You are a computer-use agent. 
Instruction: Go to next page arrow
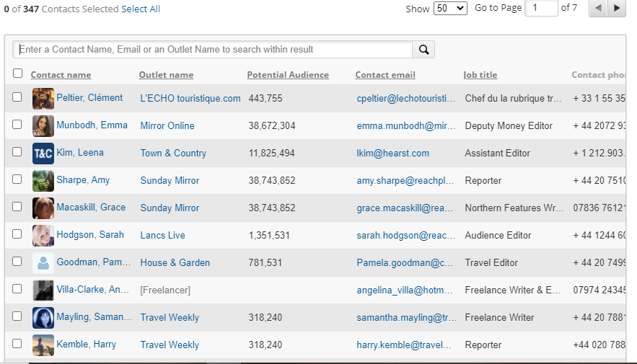[x=616, y=9]
